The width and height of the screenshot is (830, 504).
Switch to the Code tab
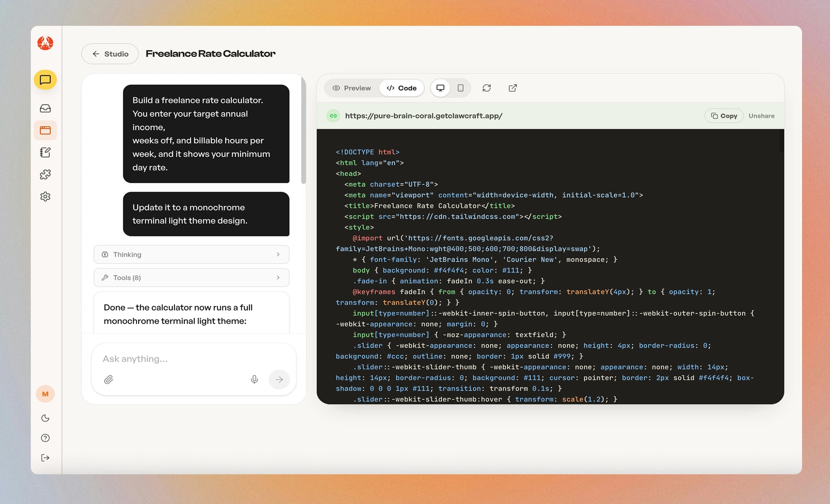pos(402,88)
